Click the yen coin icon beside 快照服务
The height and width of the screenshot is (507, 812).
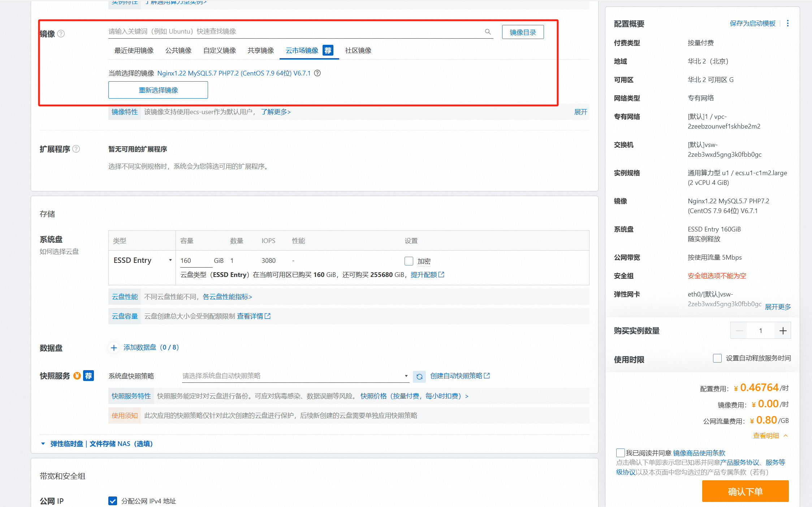(x=77, y=376)
